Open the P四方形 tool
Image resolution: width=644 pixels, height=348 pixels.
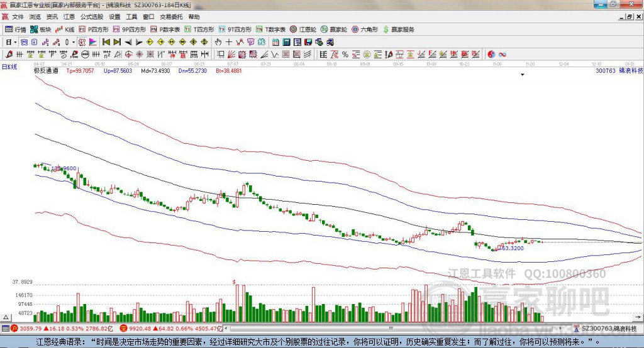click(94, 30)
